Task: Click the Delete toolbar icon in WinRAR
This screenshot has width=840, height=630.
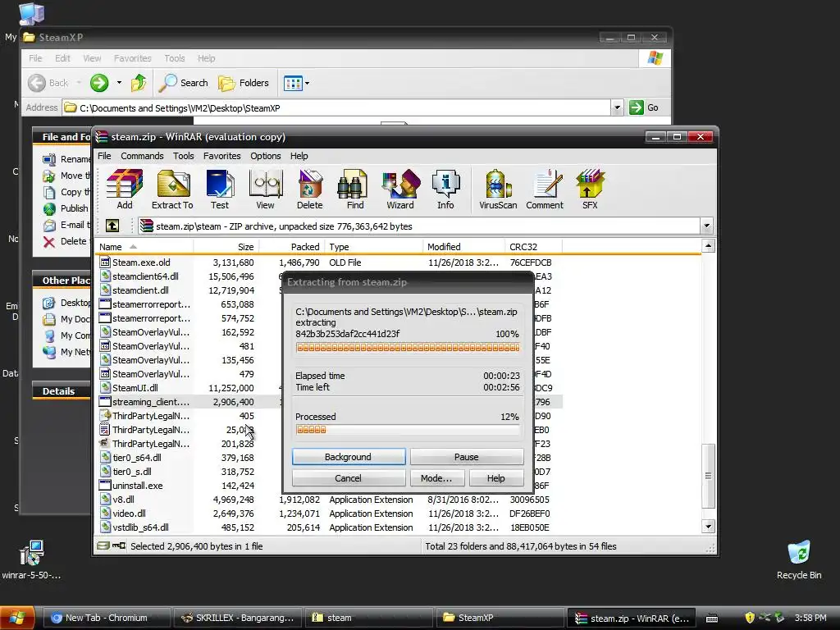Action: [x=309, y=189]
